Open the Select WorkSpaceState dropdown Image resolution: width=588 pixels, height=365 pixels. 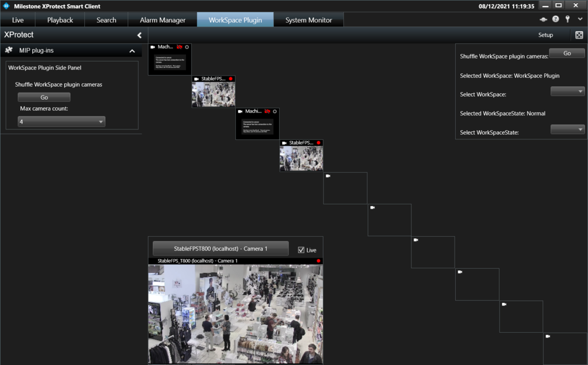(568, 129)
